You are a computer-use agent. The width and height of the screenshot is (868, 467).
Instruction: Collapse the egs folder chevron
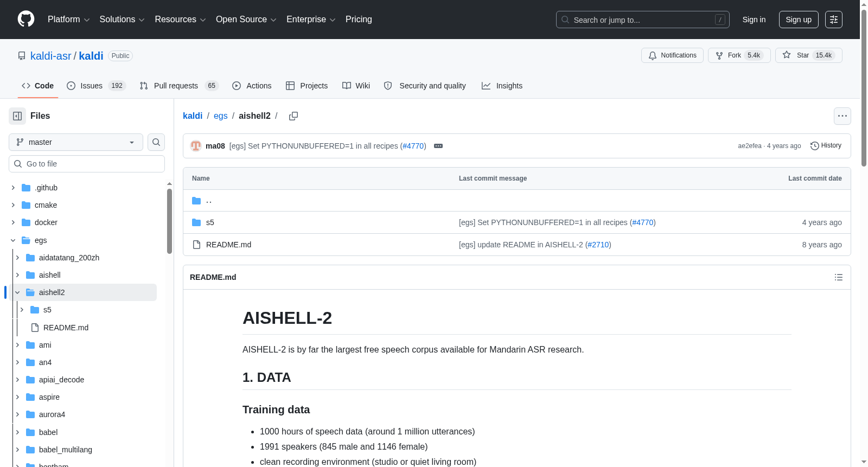(13, 240)
